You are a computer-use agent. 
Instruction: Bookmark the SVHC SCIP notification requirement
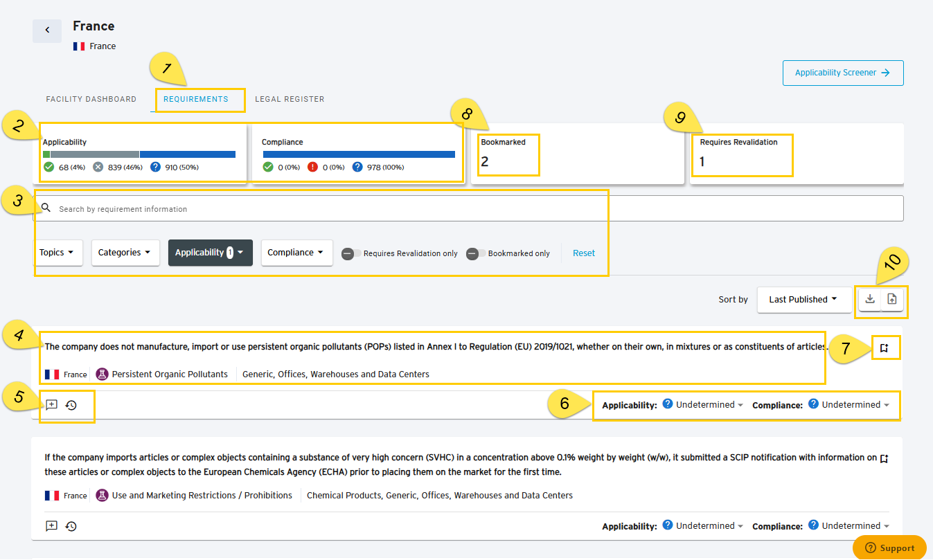(884, 458)
